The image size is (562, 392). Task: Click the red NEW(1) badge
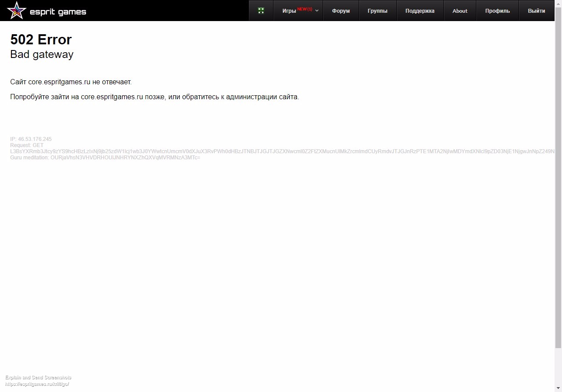click(x=305, y=9)
